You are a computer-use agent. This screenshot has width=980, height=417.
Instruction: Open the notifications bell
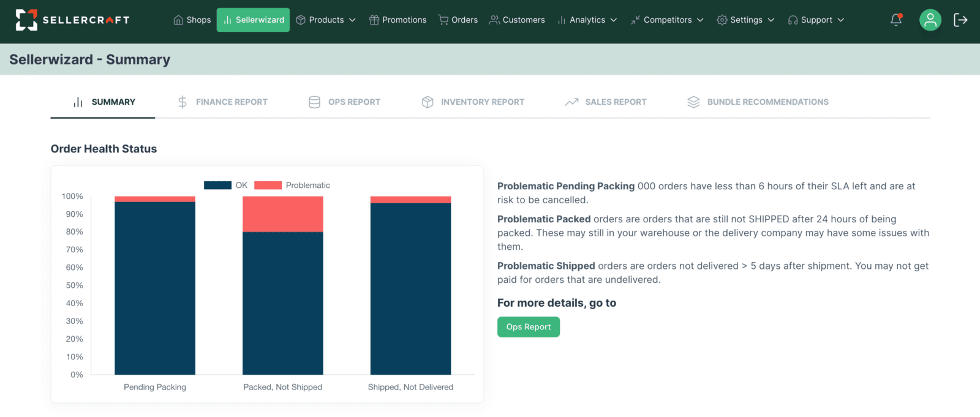pos(896,20)
